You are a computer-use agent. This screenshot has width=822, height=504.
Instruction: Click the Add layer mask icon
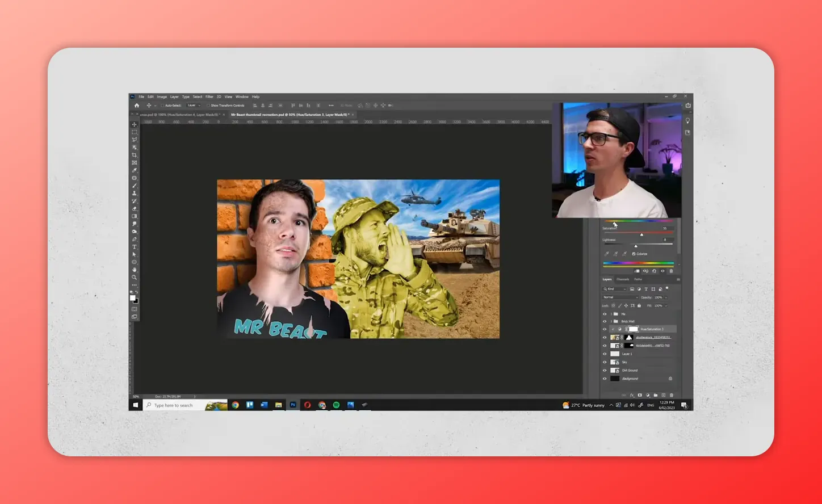pos(640,395)
